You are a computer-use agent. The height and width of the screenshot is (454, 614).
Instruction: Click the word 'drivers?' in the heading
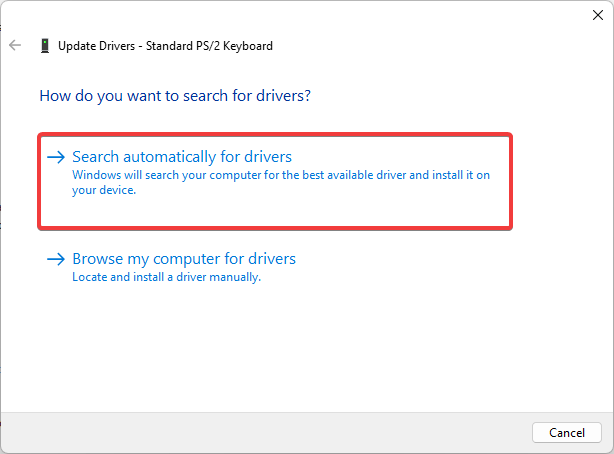[284, 96]
